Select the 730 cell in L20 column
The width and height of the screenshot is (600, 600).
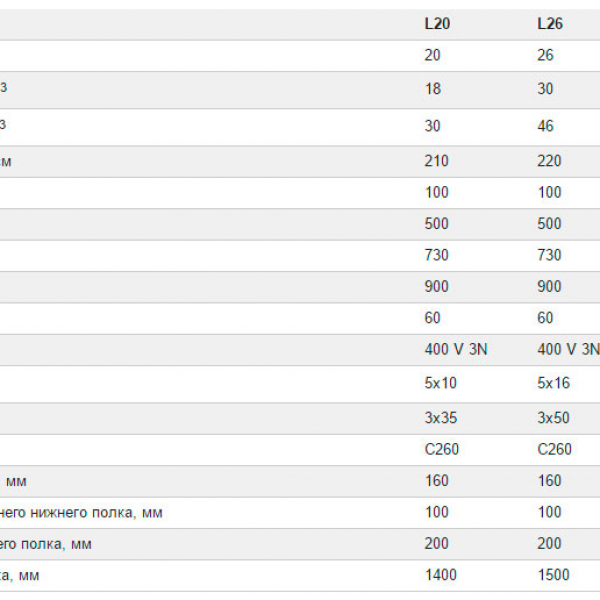436,255
